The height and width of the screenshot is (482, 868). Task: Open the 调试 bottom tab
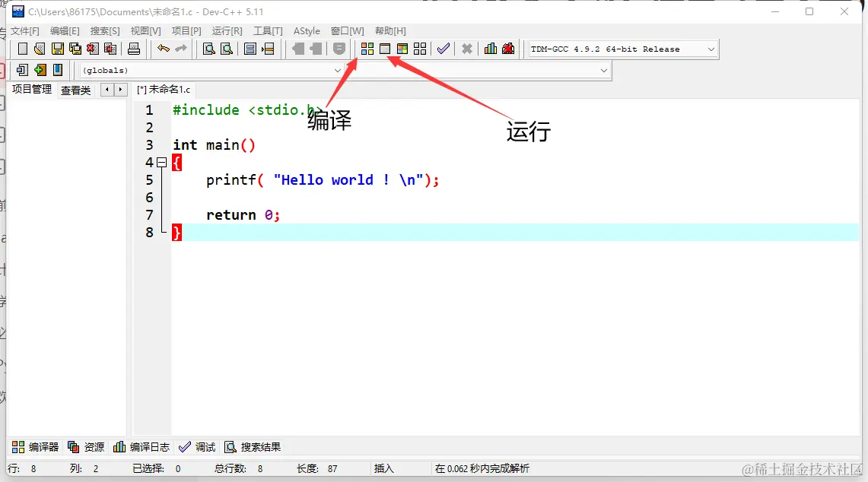pyautogui.click(x=197, y=446)
